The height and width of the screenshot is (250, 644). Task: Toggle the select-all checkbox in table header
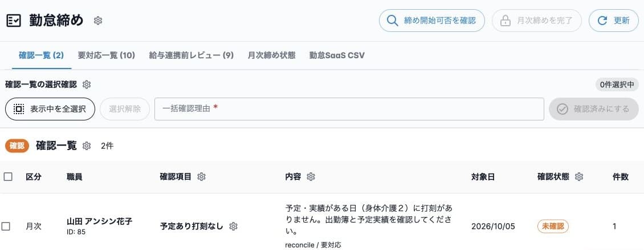click(8, 177)
